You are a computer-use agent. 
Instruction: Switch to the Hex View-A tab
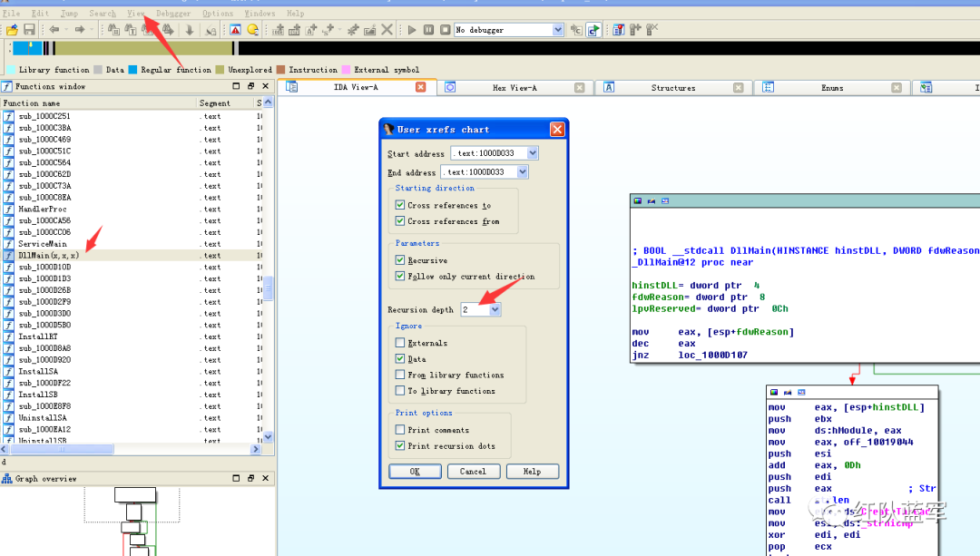pos(514,88)
